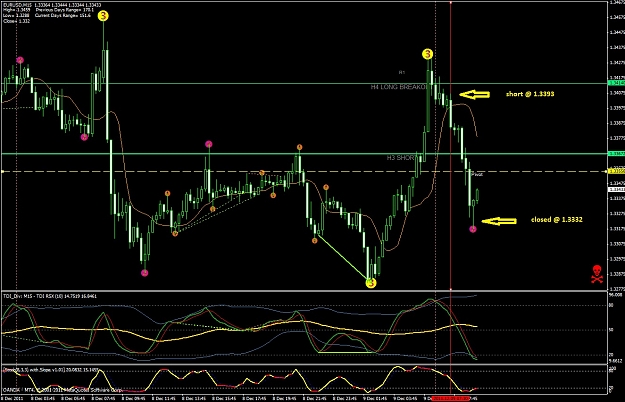Viewport: 625px width, 402px height.
Task: Click the 8 Dec 11:45 time axis label
Action: tap(164, 398)
